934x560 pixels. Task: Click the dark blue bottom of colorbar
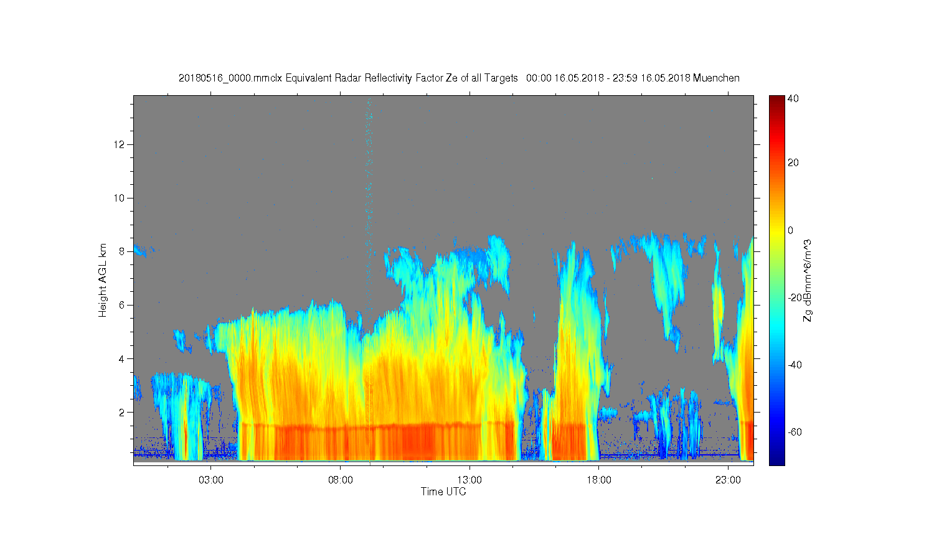tap(776, 459)
